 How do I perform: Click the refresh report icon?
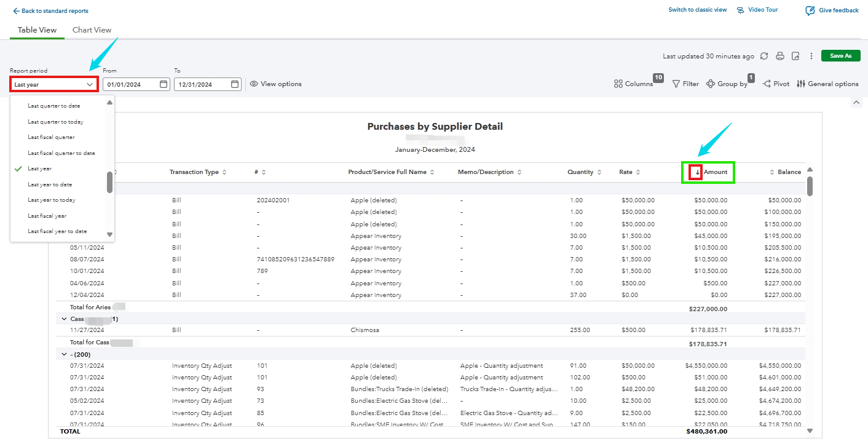tap(764, 56)
